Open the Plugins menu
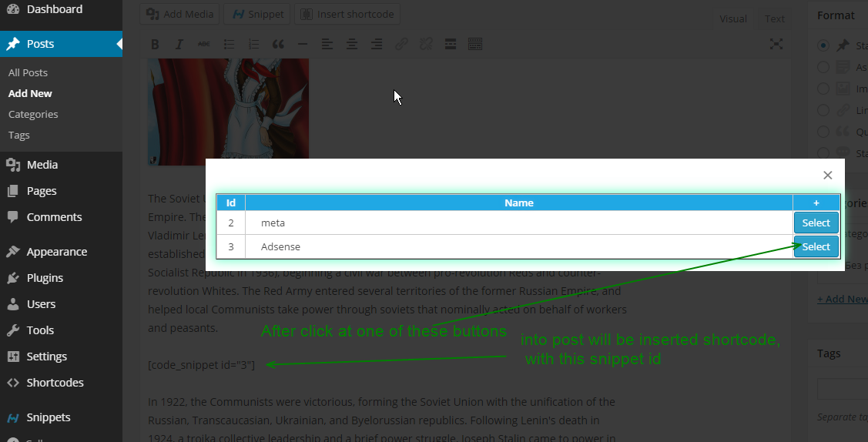The image size is (868, 442). click(x=61, y=278)
